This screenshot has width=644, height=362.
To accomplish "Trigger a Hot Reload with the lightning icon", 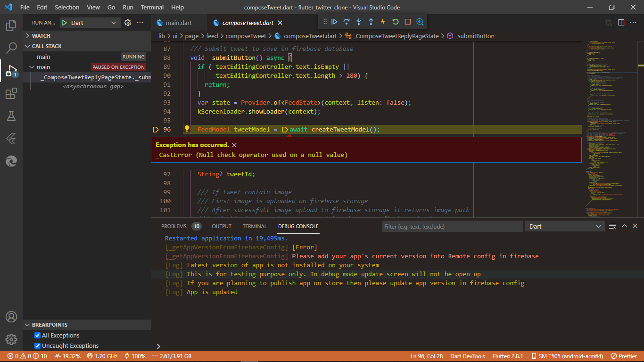I will (x=383, y=22).
